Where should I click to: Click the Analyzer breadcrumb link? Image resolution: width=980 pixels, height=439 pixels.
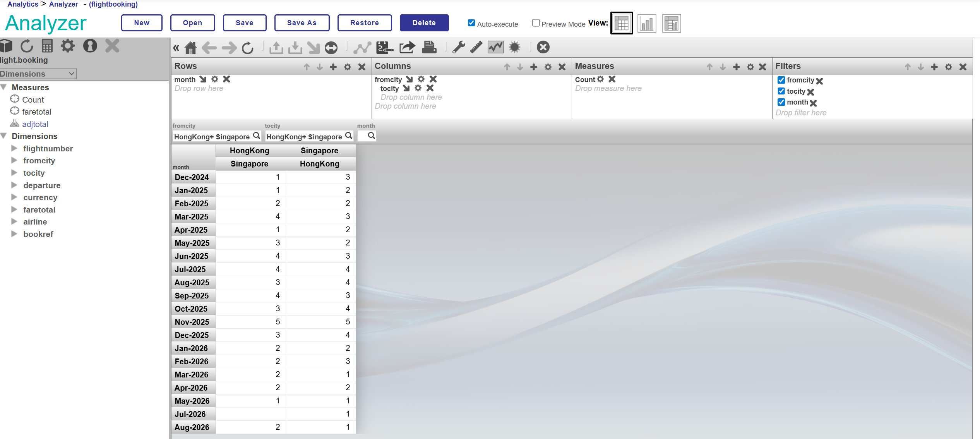tap(63, 4)
